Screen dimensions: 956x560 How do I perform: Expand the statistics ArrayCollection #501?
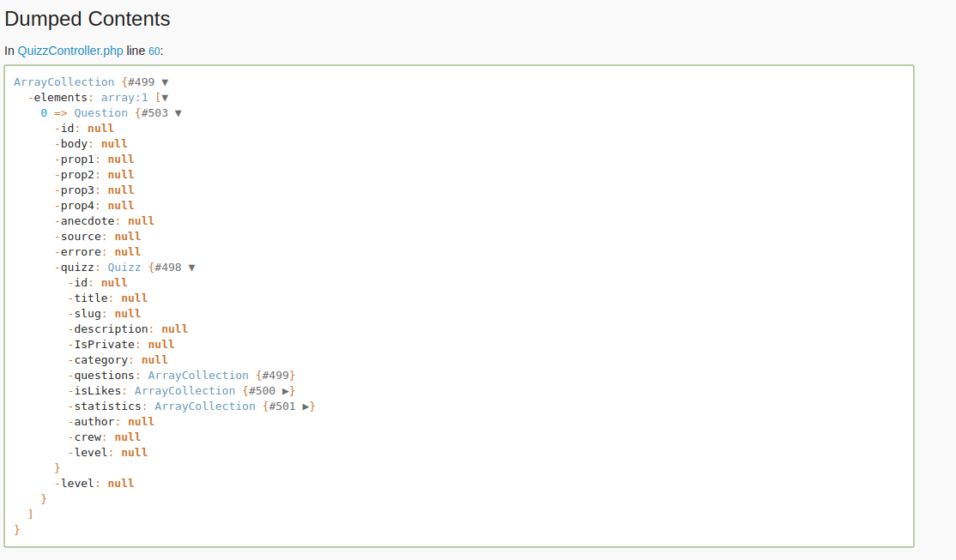[306, 406]
